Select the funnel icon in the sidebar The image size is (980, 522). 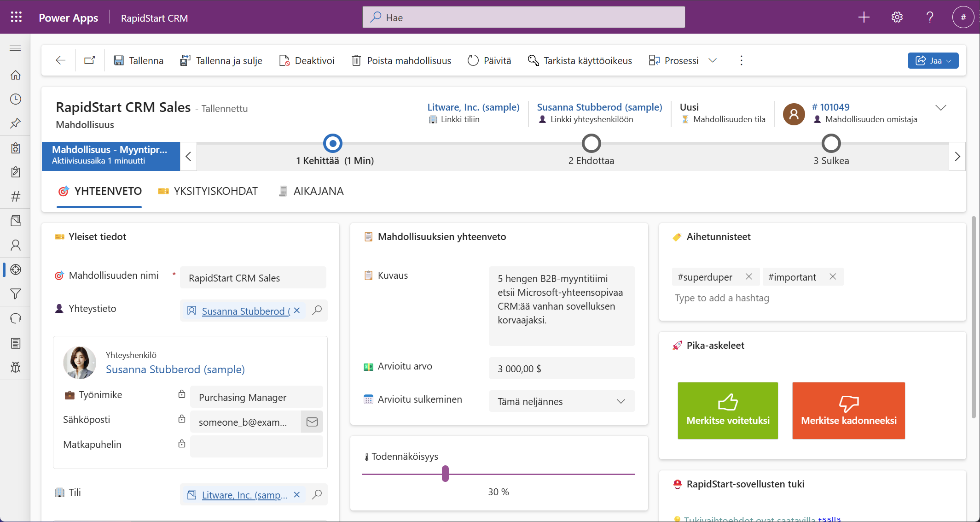[x=15, y=294]
